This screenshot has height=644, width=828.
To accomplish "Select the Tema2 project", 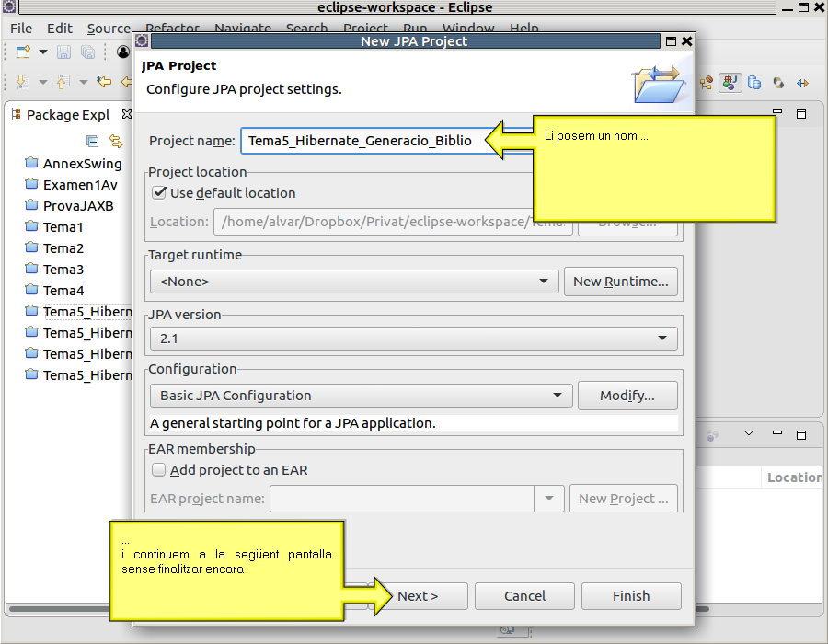I will pyautogui.click(x=63, y=248).
